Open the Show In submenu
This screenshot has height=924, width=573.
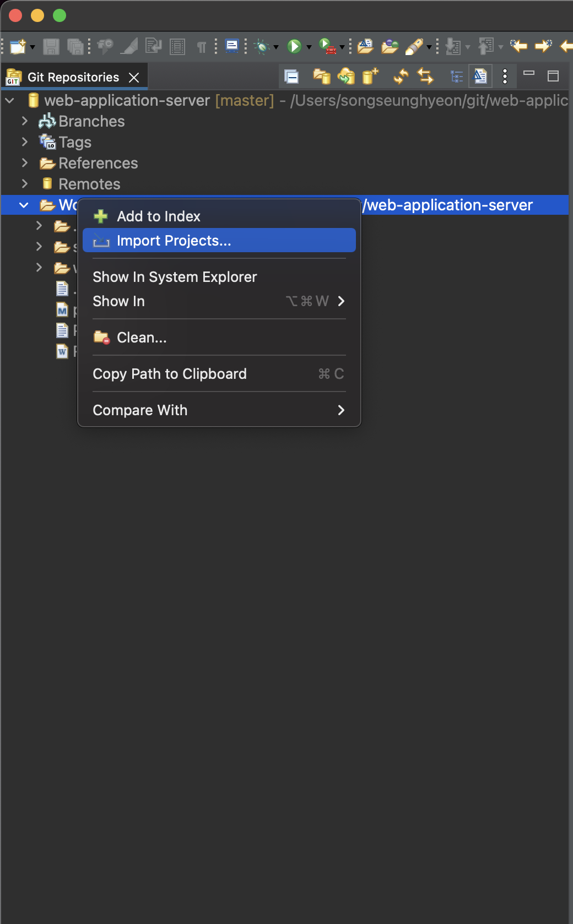coord(219,301)
